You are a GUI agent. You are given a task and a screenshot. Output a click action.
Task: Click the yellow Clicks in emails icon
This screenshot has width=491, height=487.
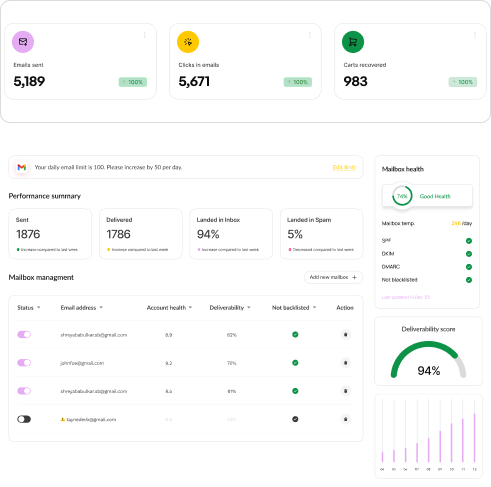188,42
